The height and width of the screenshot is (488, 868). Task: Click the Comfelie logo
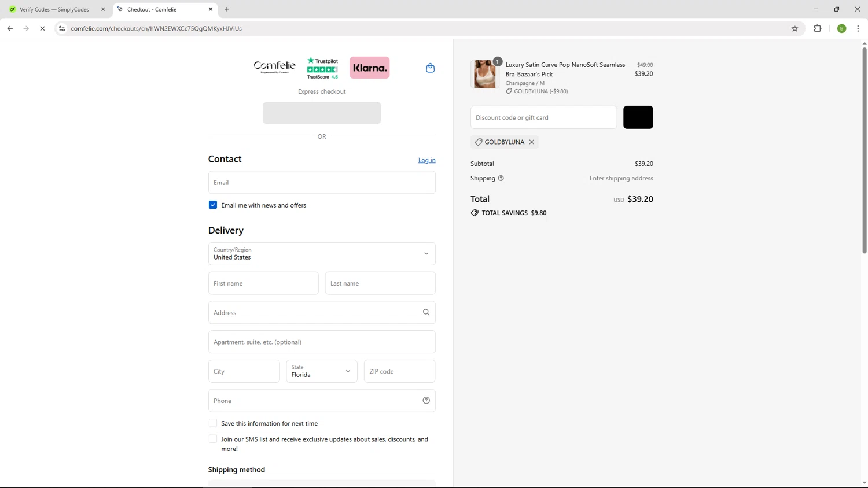(x=274, y=67)
